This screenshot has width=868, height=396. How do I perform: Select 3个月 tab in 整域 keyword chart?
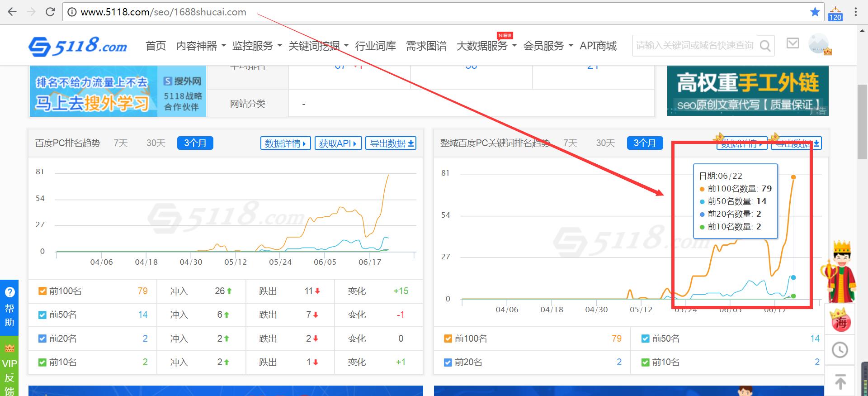pyautogui.click(x=645, y=143)
